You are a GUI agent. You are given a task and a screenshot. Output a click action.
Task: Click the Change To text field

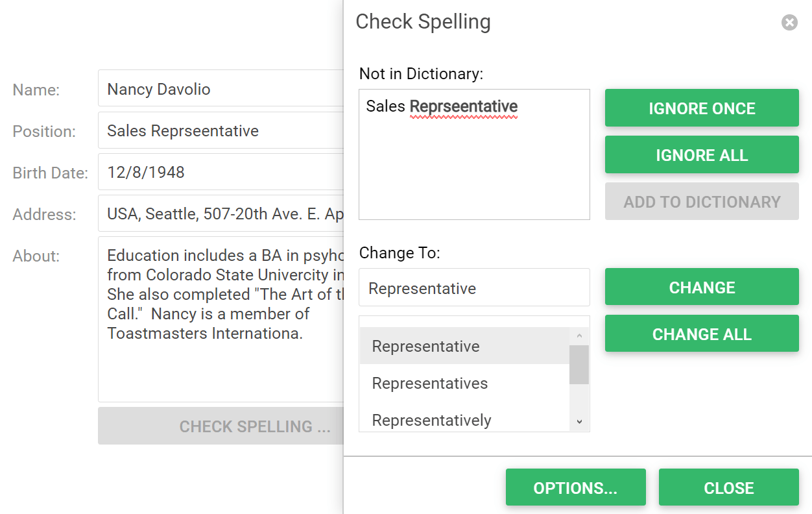coord(474,288)
